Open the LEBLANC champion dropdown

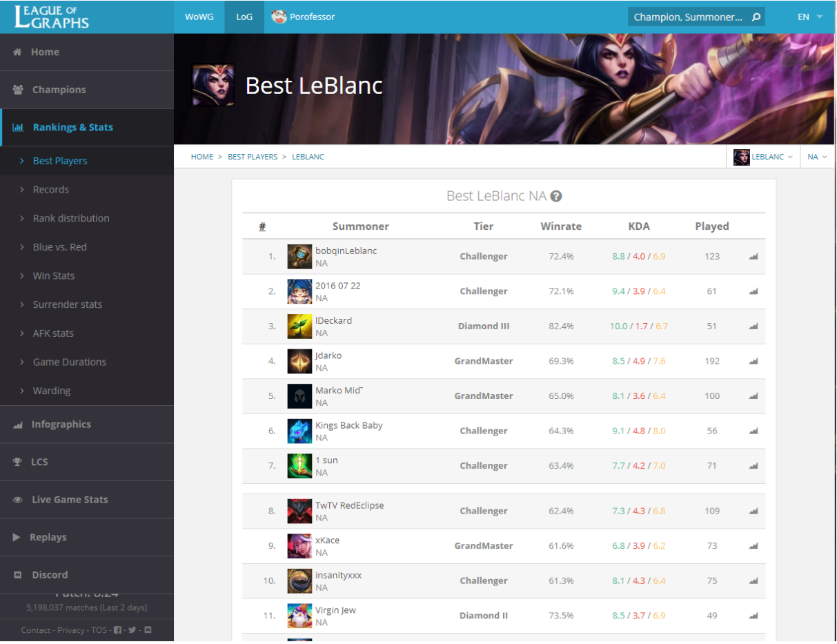763,157
